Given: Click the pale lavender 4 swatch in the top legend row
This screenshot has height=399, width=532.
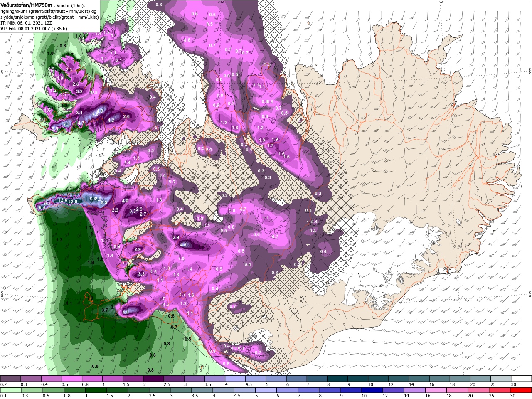Looking at the screenshot, I should [x=235, y=379].
